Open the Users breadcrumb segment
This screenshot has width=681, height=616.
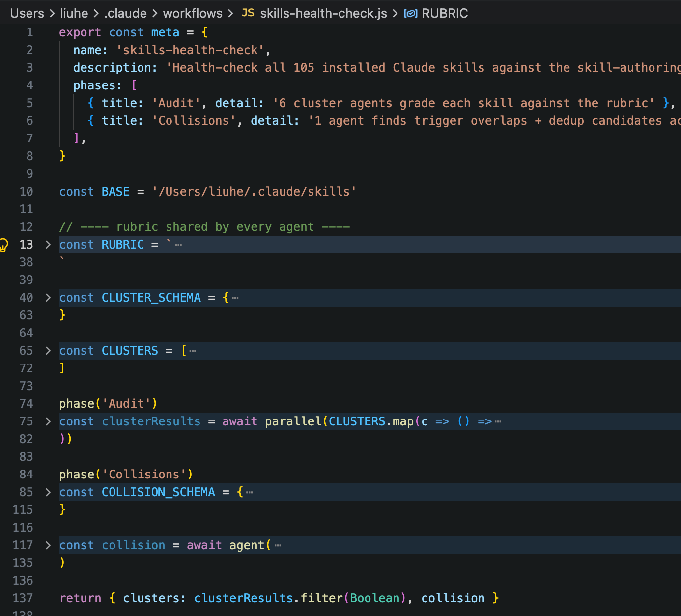tap(27, 13)
